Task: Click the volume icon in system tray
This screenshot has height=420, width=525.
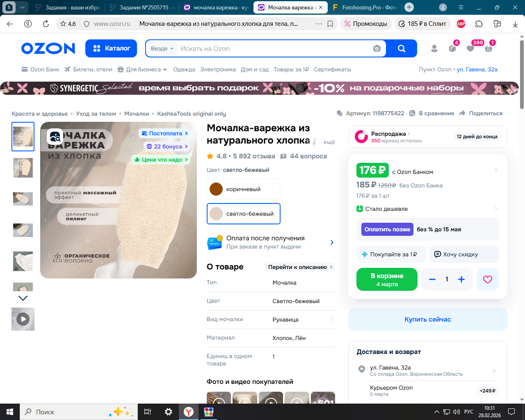Action: pos(457,412)
